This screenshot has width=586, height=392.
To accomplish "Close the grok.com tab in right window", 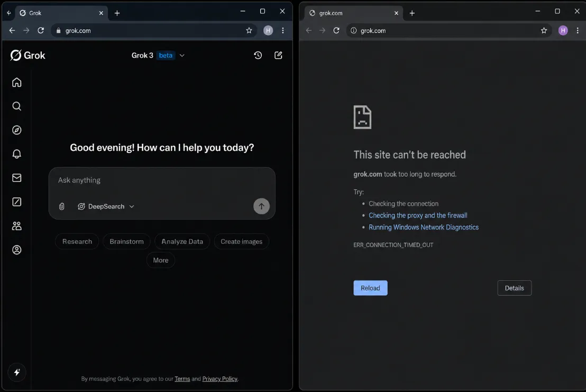I will pyautogui.click(x=396, y=13).
